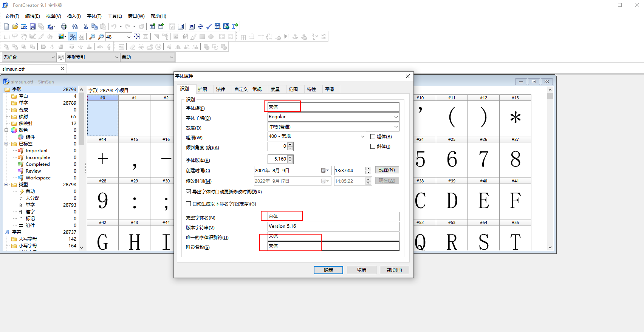Viewport: 644px width, 332px height.
Task: Switch to the 平滑 tab
Action: 330,90
